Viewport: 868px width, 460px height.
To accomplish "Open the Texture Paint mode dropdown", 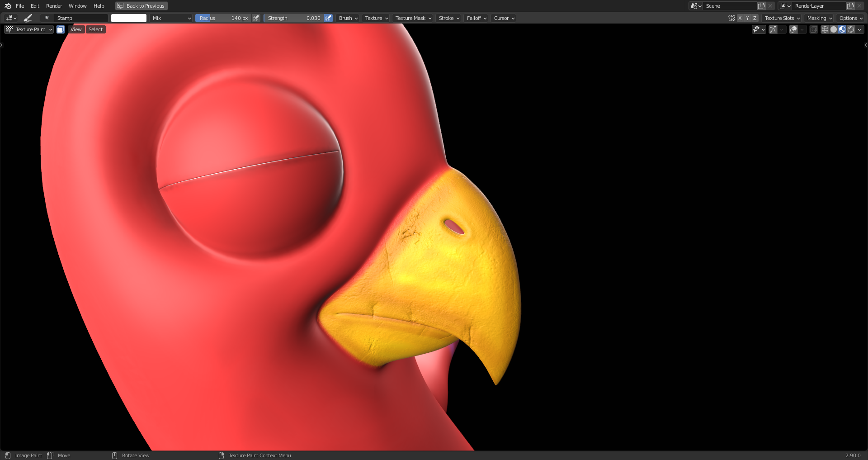I will pos(28,29).
